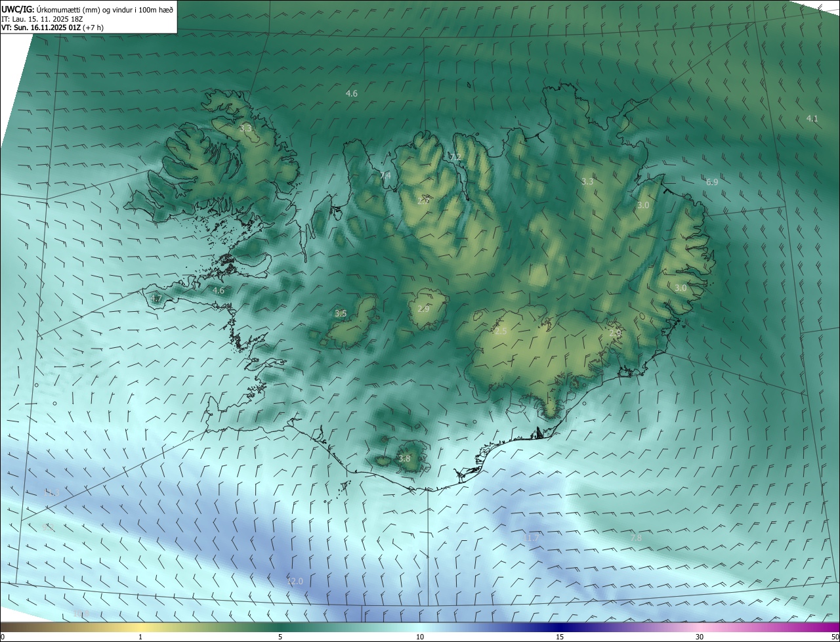
Task: Click the 2.5 value on Vatnajökull glacier
Action: pos(501,332)
